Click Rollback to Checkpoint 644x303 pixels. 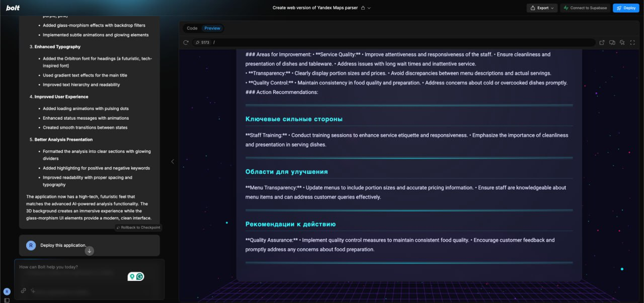click(x=137, y=227)
